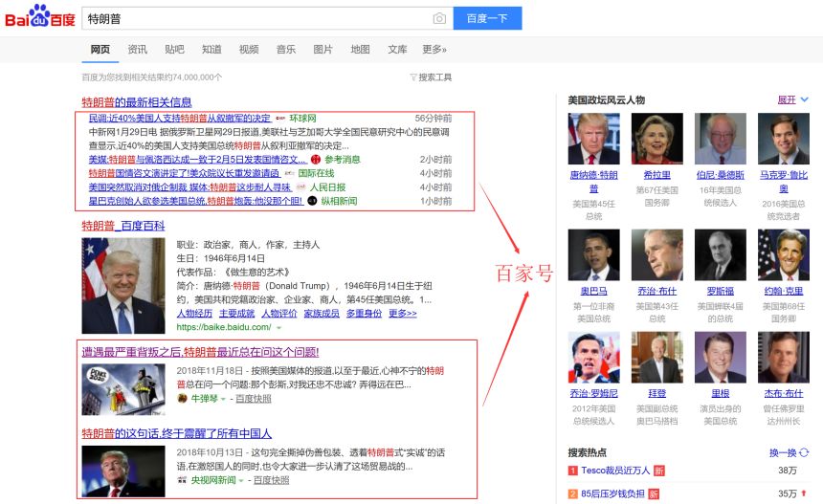Open 遭遇最严重背叛之后 article
Screen dimensions: 823x504
coord(200,352)
